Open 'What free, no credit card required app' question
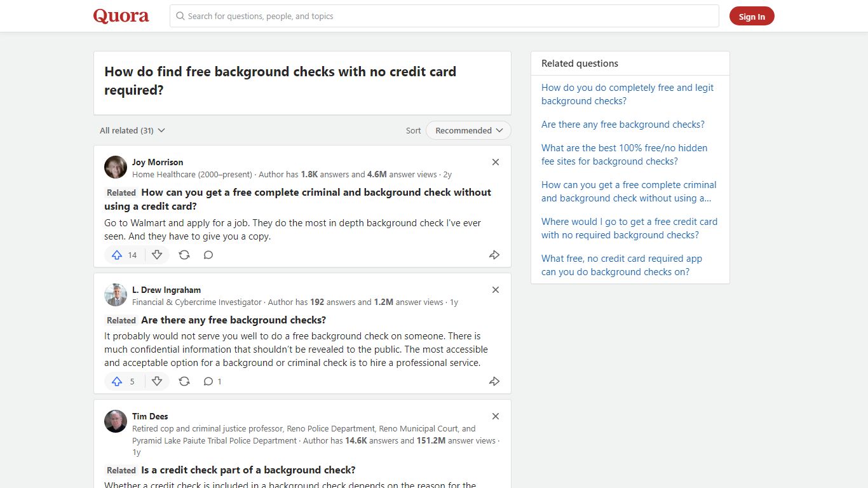This screenshot has width=868, height=488. coord(621,265)
